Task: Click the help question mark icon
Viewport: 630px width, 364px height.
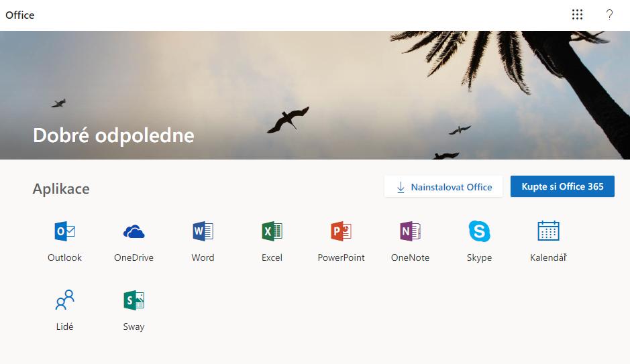Action: point(609,15)
